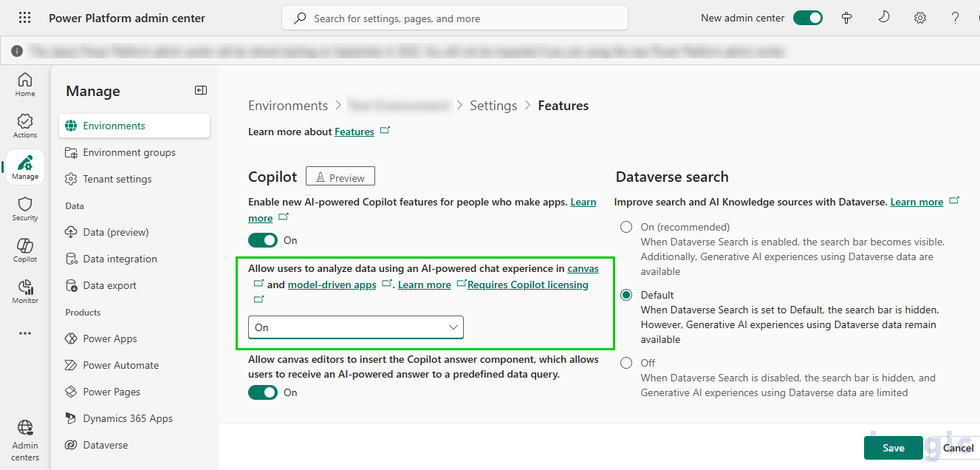The width and height of the screenshot is (980, 470).
Task: Click the moon icon in the header
Action: click(x=883, y=18)
